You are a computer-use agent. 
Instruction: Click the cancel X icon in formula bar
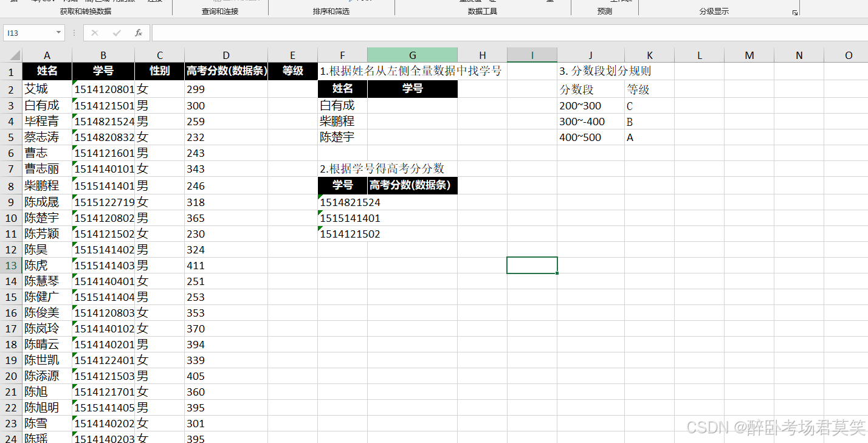pos(94,33)
